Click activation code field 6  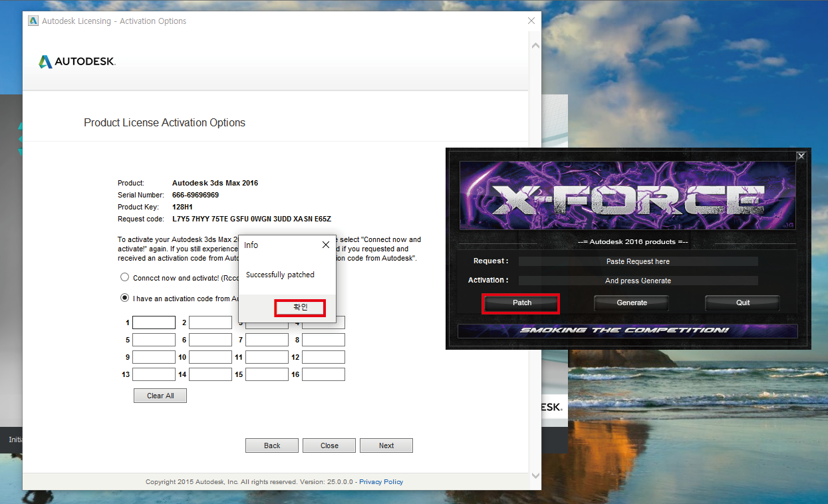[210, 340]
